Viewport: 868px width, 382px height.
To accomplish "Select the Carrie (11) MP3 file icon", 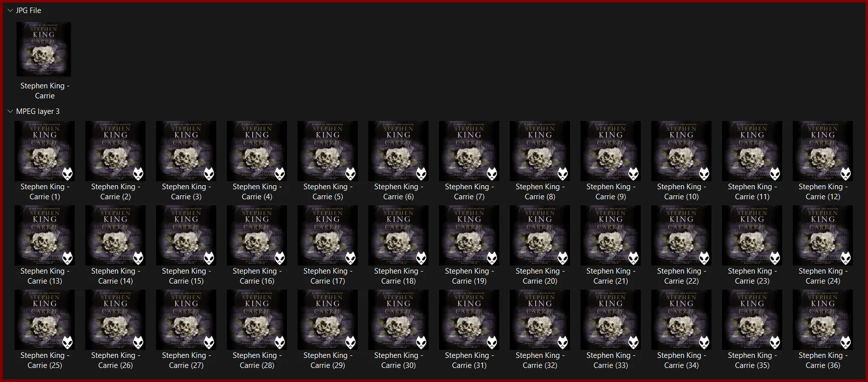I will [752, 151].
